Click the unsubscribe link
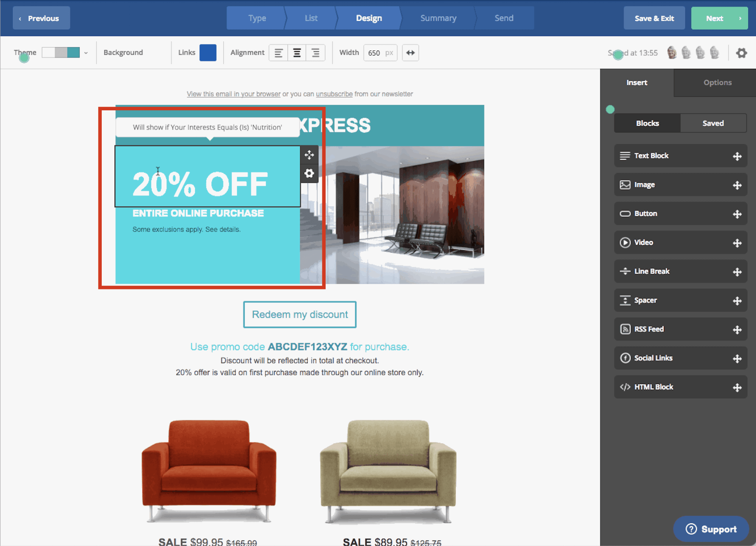 point(334,94)
